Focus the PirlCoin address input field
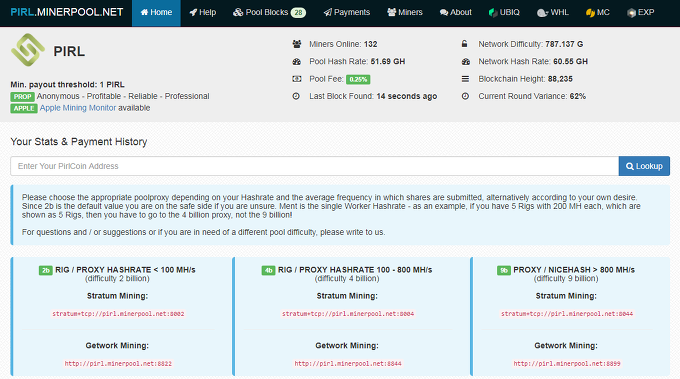 click(x=314, y=166)
